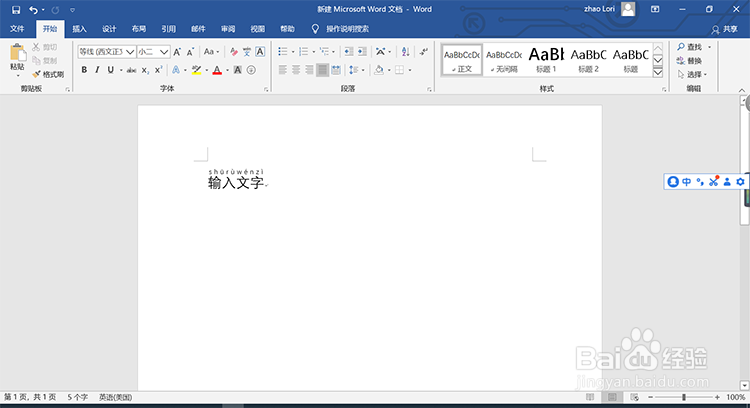Toggle Bold formatting
The width and height of the screenshot is (750, 408).
[x=84, y=70]
